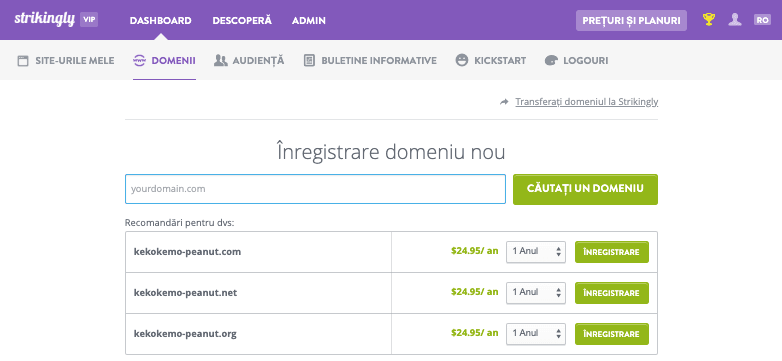The width and height of the screenshot is (782, 361).
Task: Click the Audiență people icon
Action: [220, 61]
